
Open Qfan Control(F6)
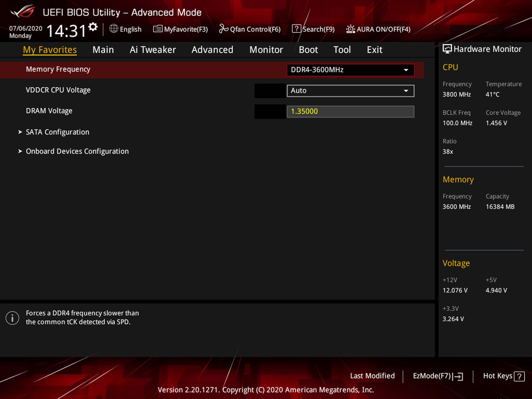[250, 29]
